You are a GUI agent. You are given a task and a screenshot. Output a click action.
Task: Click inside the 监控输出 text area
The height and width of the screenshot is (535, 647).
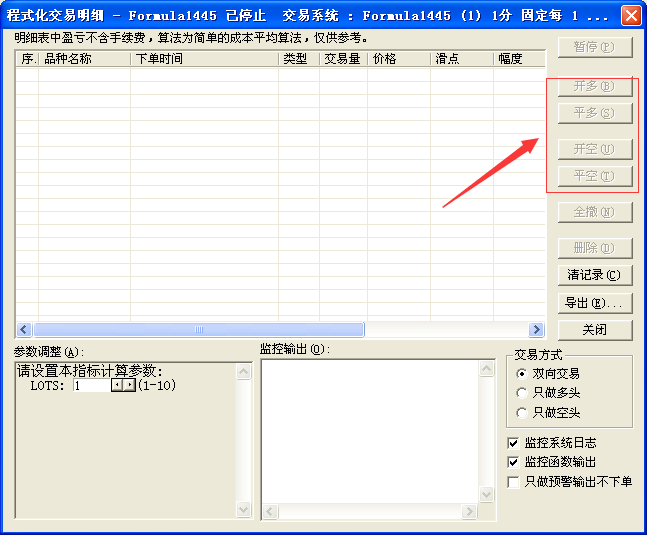[371, 431]
